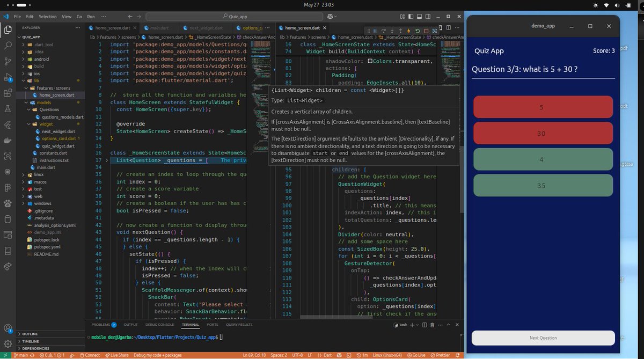Open the File menu

(x=17, y=17)
